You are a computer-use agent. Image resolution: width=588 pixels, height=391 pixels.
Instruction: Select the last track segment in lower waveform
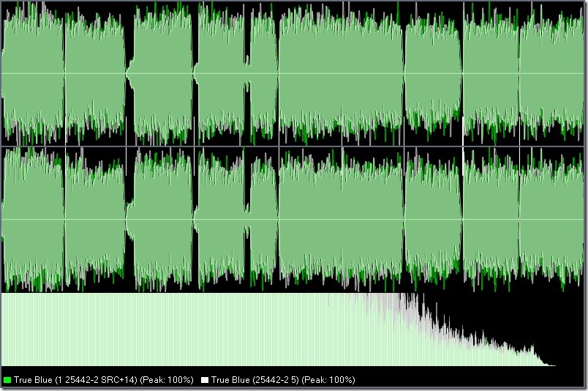(551, 220)
